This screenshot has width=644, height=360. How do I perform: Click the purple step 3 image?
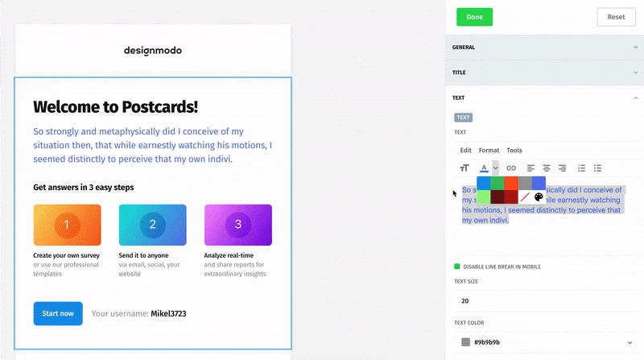(x=238, y=226)
